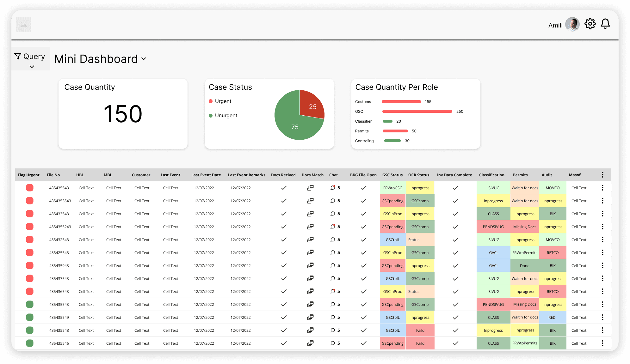Open chat for file 435435548
Image resolution: width=630 pixels, height=364 pixels.
(x=333, y=330)
